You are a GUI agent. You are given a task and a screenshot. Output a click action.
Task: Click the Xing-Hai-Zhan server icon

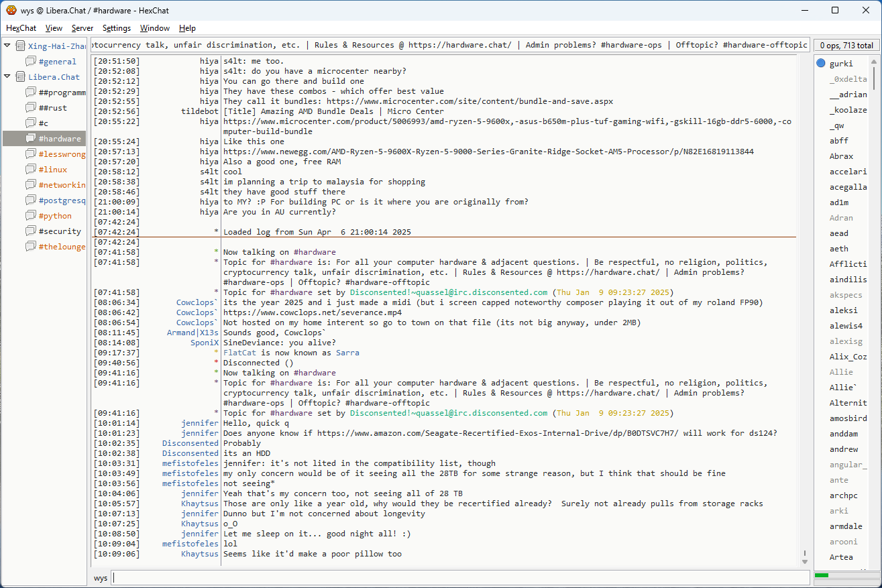pyautogui.click(x=20, y=46)
